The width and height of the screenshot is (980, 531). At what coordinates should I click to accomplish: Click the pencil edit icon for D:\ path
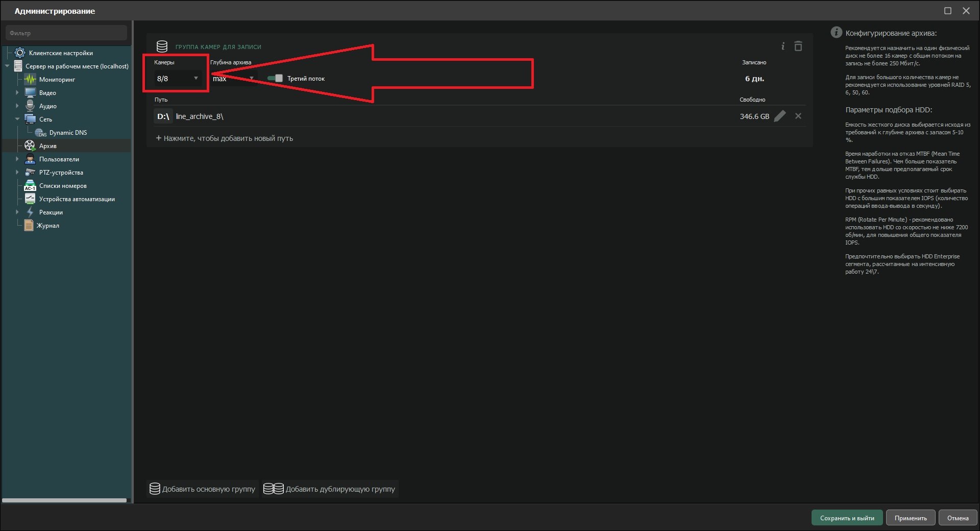tap(780, 116)
